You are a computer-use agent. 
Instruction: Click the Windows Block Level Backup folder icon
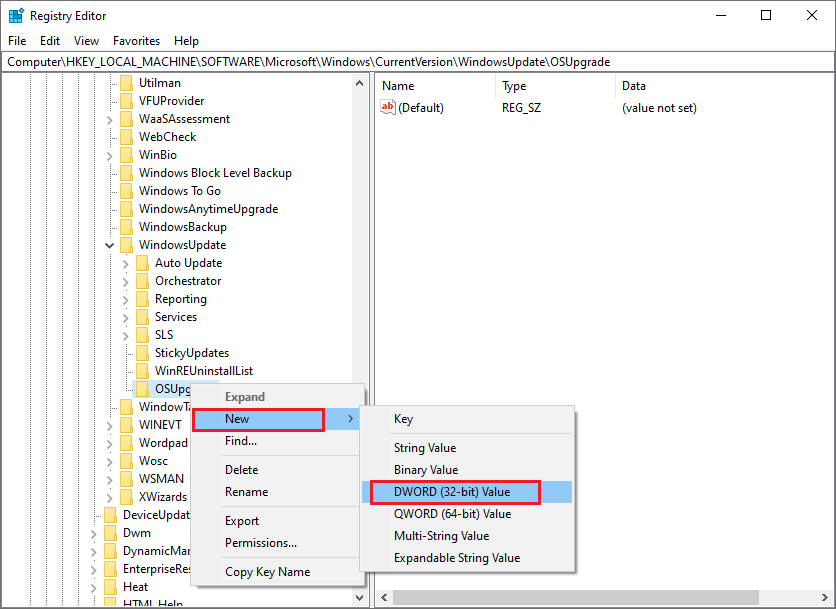click(x=126, y=173)
